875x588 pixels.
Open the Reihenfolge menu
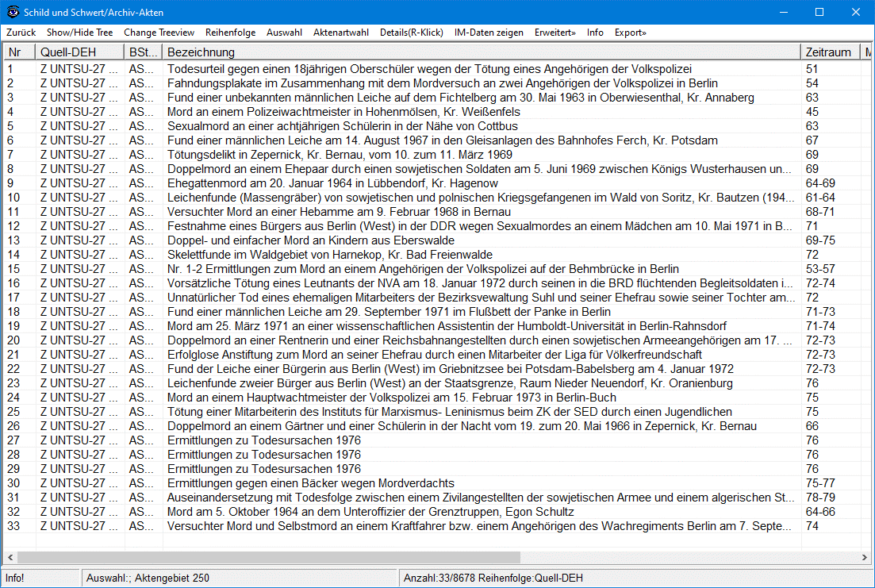[231, 33]
